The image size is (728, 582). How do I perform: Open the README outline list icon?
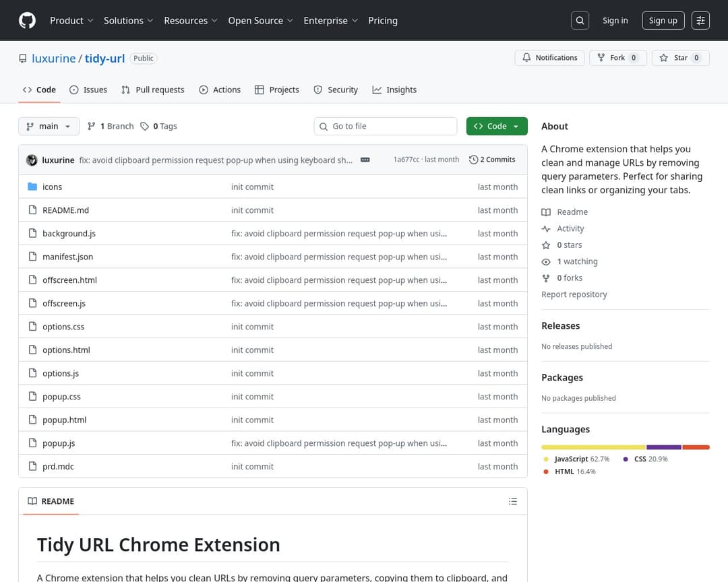(513, 501)
